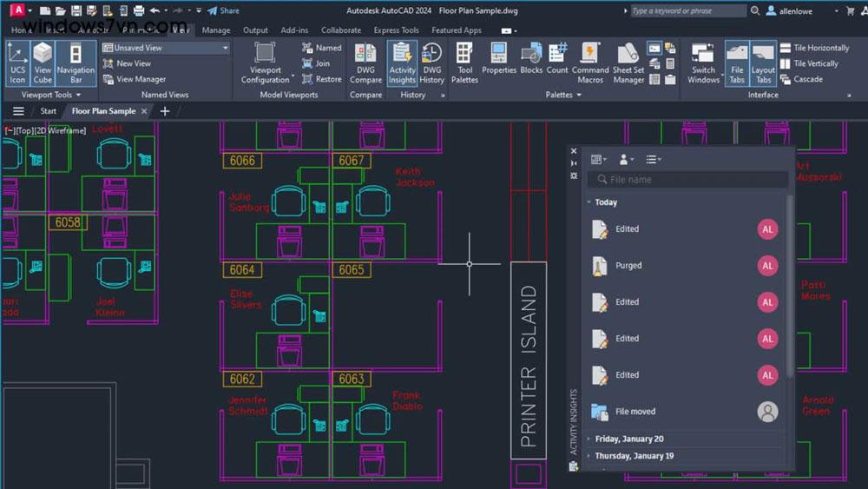The width and height of the screenshot is (868, 489).
Task: Open the Manage ribbon tab
Action: coord(216,30)
